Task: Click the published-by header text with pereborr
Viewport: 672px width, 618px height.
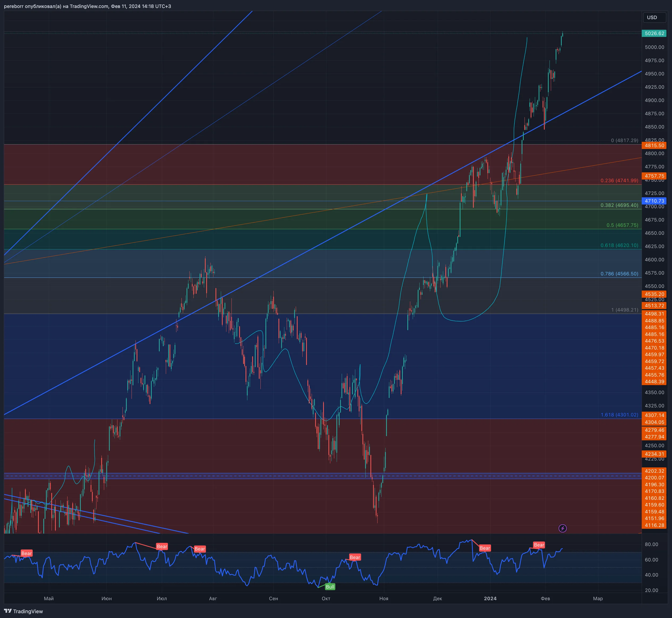Action: pos(87,6)
